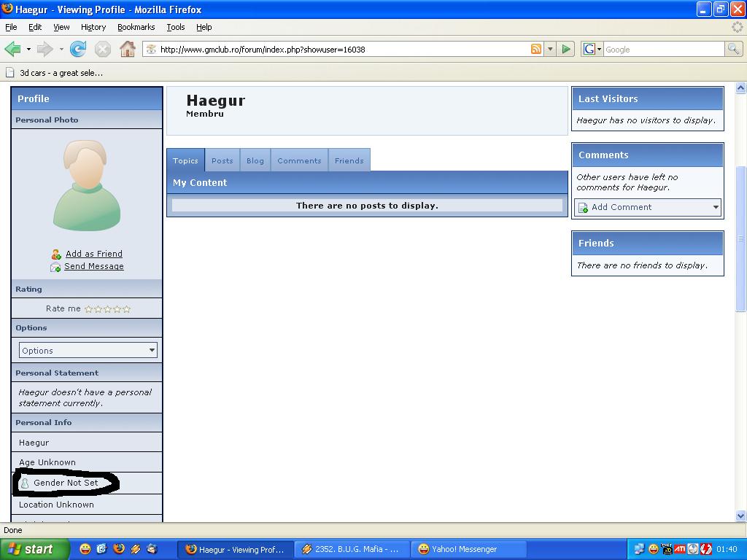Click the Stop loading icon

pyautogui.click(x=102, y=49)
